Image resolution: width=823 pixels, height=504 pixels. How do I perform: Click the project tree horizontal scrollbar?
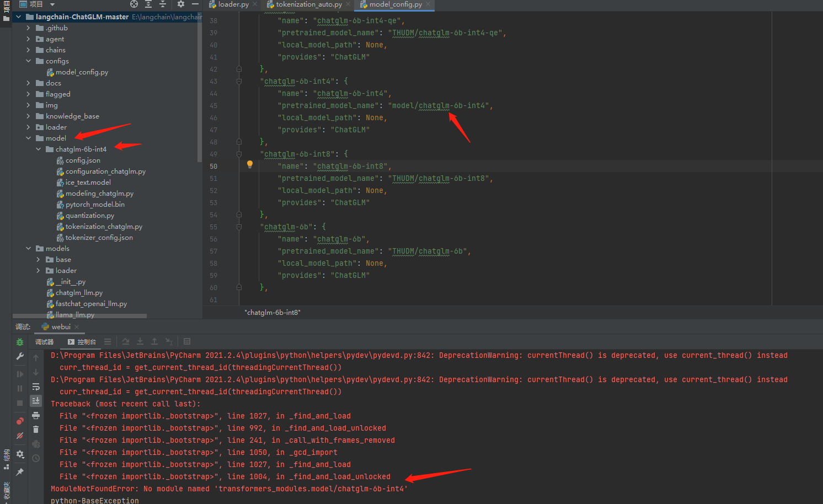click(x=80, y=316)
